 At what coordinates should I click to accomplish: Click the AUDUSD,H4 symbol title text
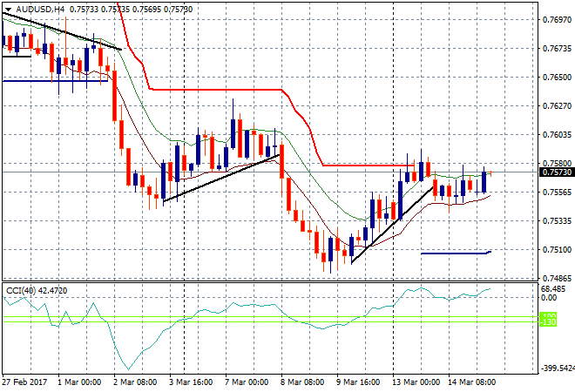tap(40, 10)
